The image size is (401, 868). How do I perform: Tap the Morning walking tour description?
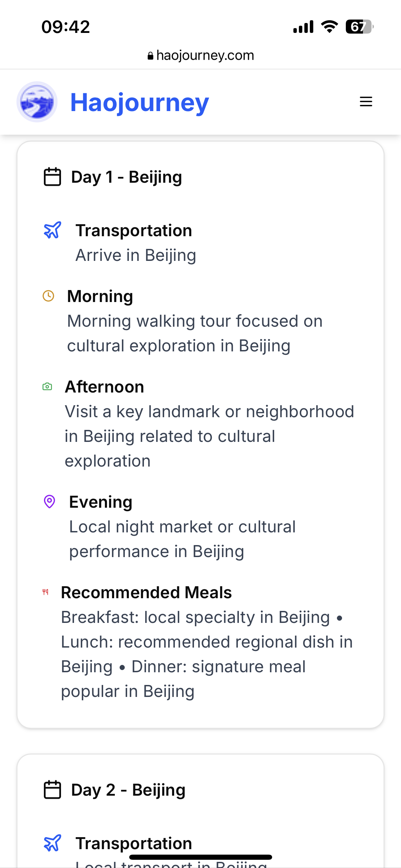click(x=195, y=334)
